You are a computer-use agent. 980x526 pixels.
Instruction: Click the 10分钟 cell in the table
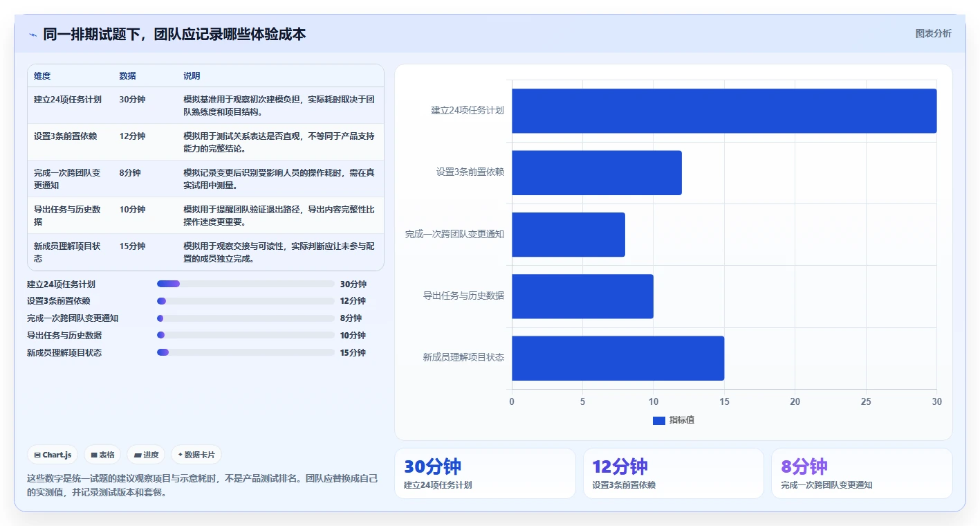click(x=132, y=209)
